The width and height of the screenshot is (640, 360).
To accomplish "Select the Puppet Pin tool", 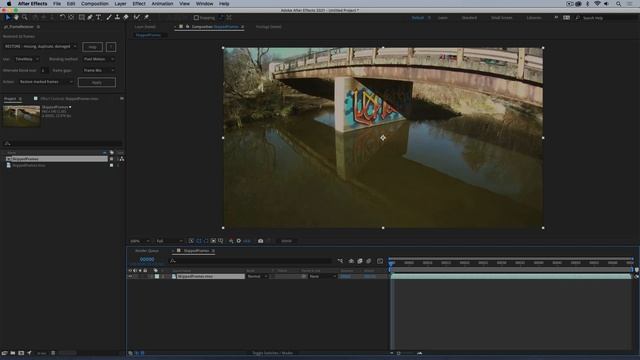I will point(146,18).
